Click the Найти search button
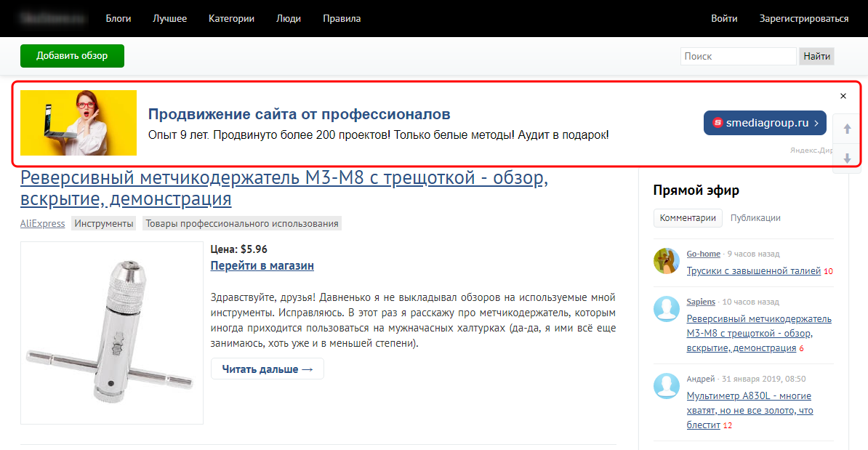Screen dimensions: 868x450 [817, 56]
